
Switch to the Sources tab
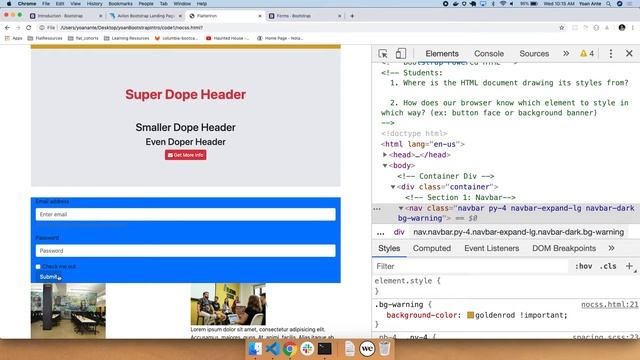coord(534,53)
